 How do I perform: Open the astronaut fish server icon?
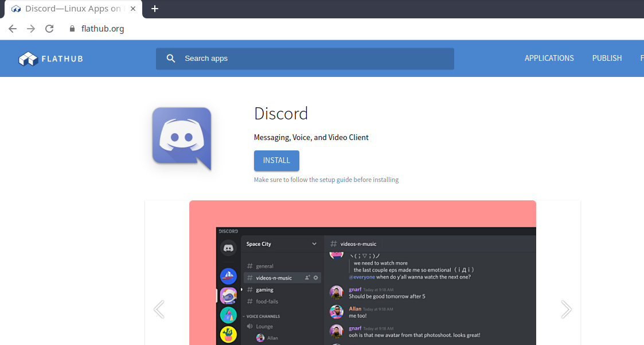(x=227, y=296)
